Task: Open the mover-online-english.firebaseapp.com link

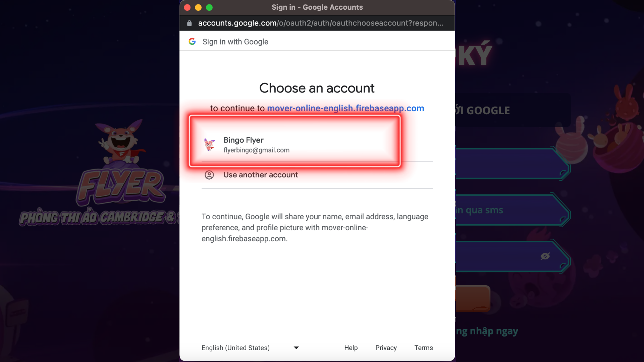Action: tap(345, 108)
